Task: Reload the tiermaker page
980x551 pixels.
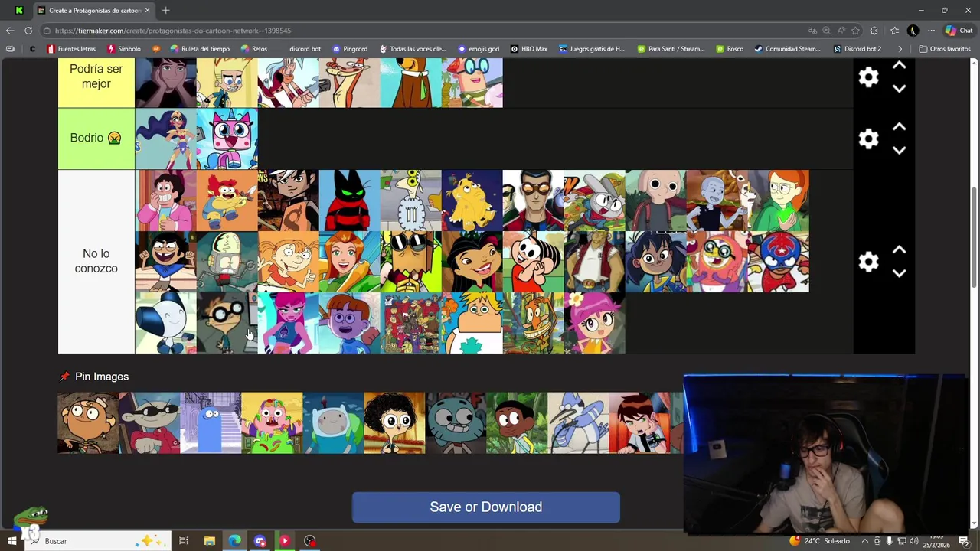Action: coord(28,31)
